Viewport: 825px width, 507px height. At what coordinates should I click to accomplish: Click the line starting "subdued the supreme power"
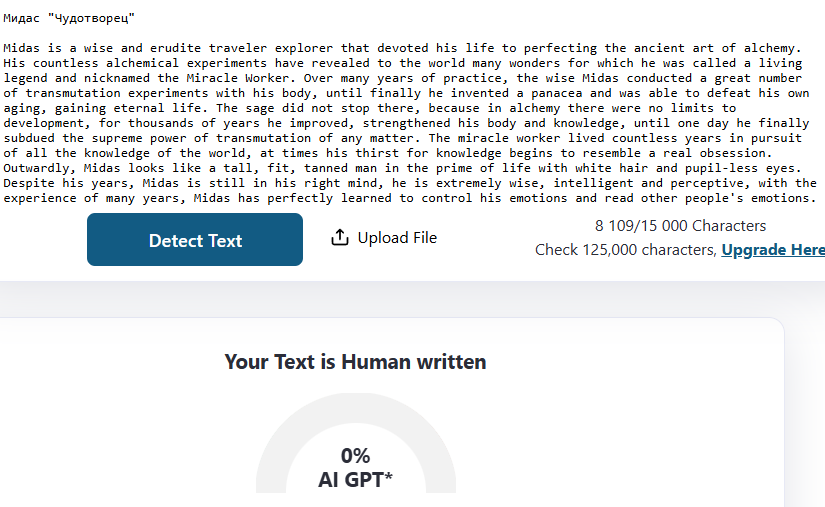click(x=403, y=138)
